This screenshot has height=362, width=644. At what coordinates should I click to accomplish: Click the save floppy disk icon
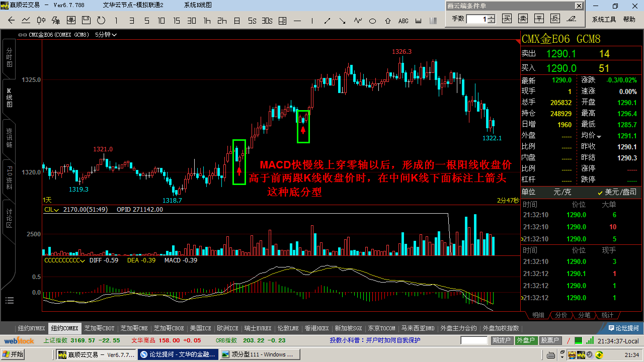86,21
